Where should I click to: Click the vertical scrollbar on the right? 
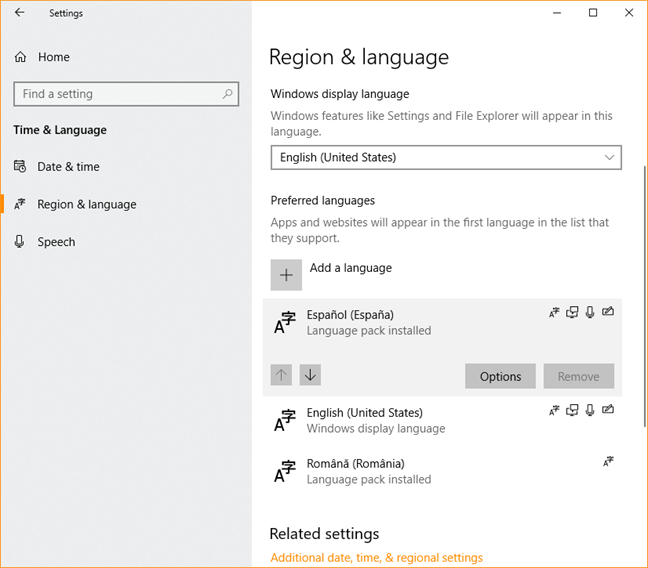(x=644, y=296)
